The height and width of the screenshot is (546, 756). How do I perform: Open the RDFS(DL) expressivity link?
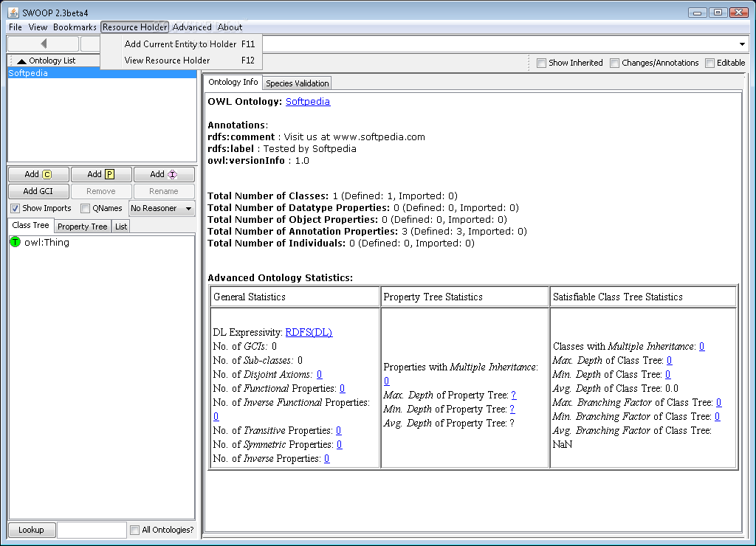pyautogui.click(x=309, y=332)
